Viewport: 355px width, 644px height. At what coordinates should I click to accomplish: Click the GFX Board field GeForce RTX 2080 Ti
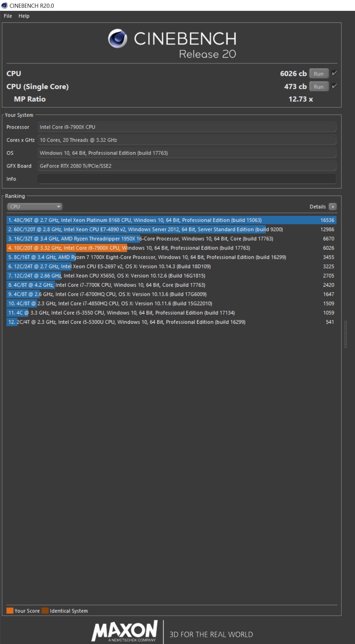point(187,166)
